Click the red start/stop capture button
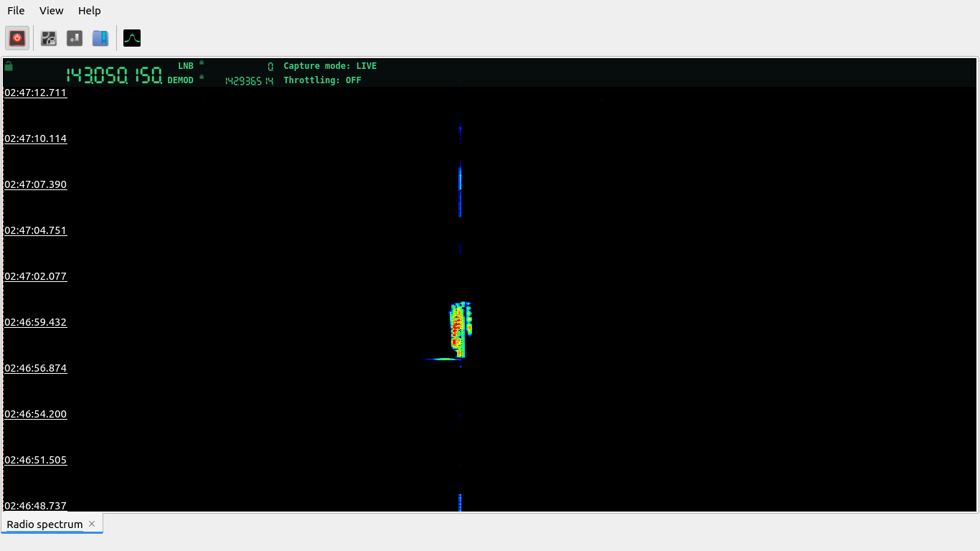 click(x=17, y=38)
